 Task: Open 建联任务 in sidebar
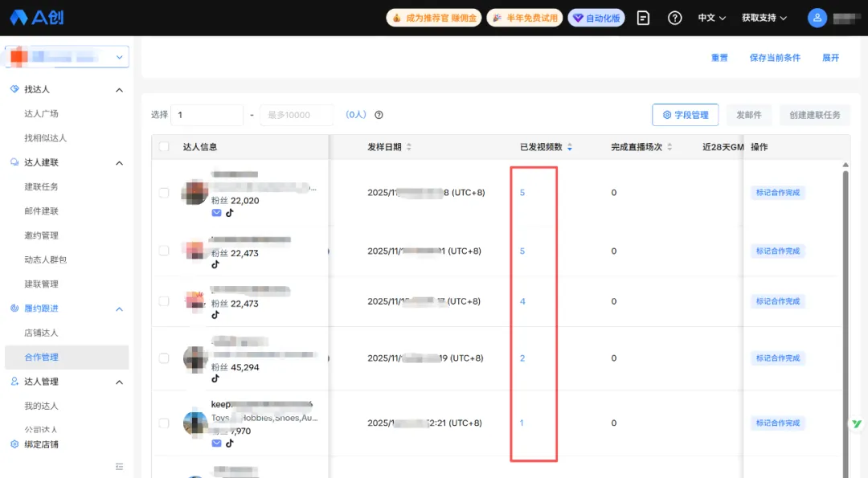(41, 186)
